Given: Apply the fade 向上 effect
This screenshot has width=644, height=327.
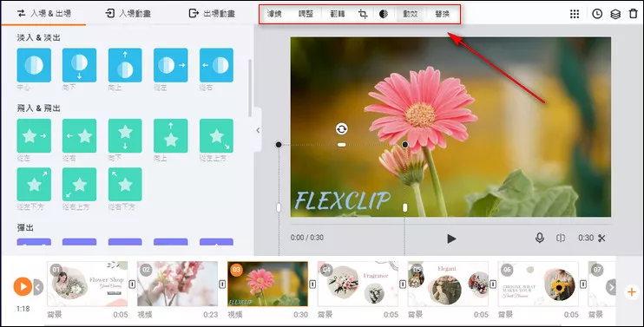Looking at the screenshot, I should pos(125,65).
